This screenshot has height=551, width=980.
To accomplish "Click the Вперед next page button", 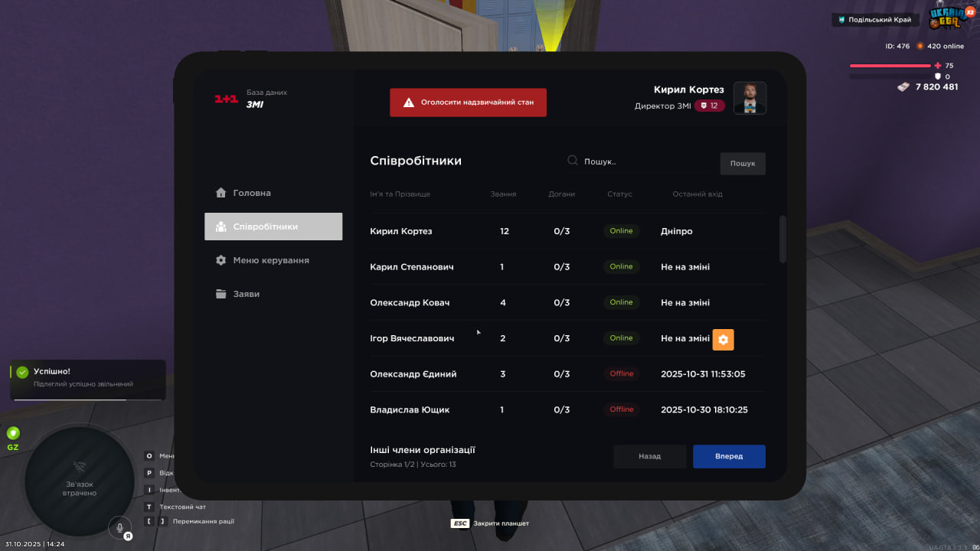I will coord(729,456).
